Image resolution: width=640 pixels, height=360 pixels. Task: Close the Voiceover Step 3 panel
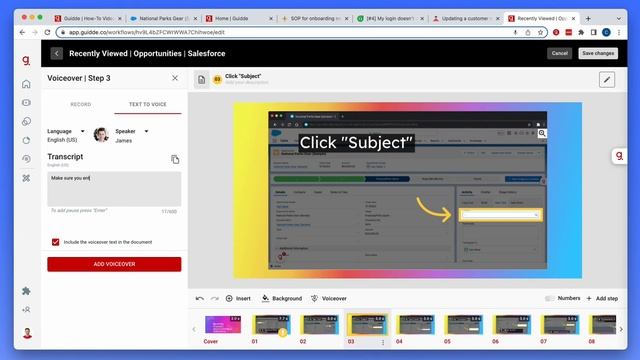(175, 78)
